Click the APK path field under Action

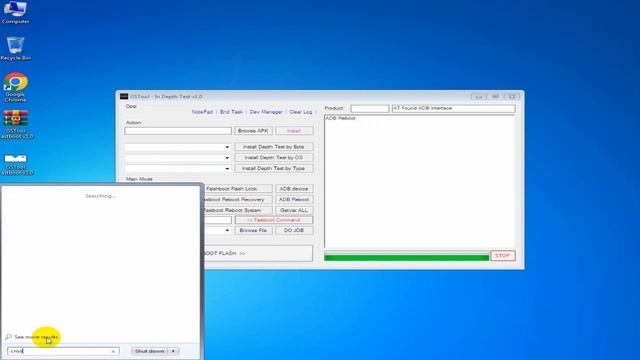click(x=178, y=131)
